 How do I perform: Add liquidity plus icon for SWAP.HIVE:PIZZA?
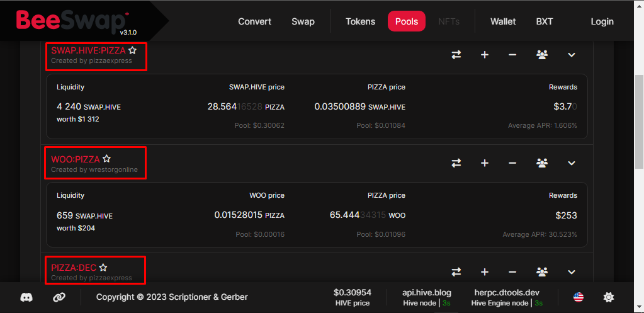485,55
